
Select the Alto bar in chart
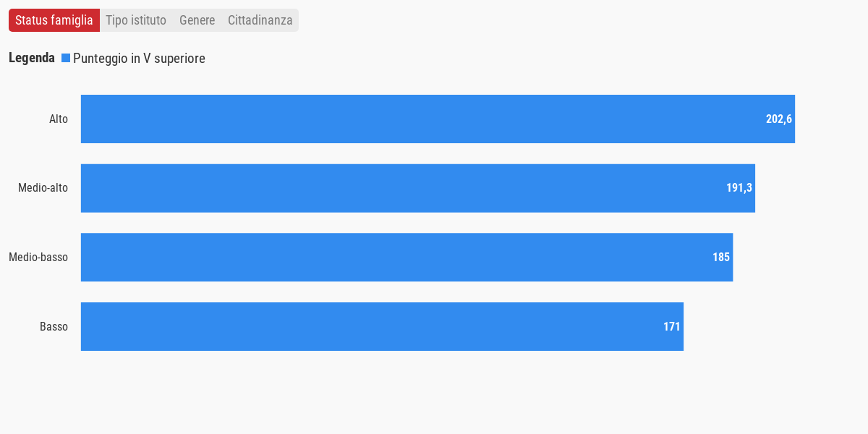(438, 119)
